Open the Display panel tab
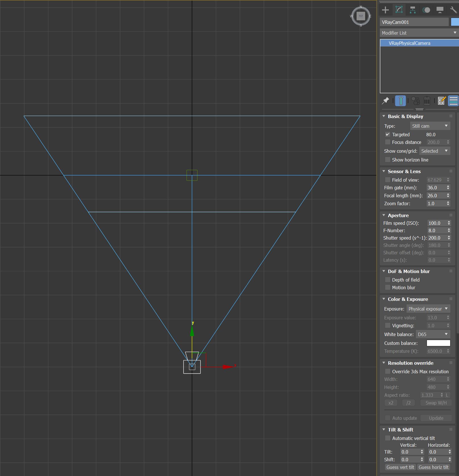 [440, 10]
